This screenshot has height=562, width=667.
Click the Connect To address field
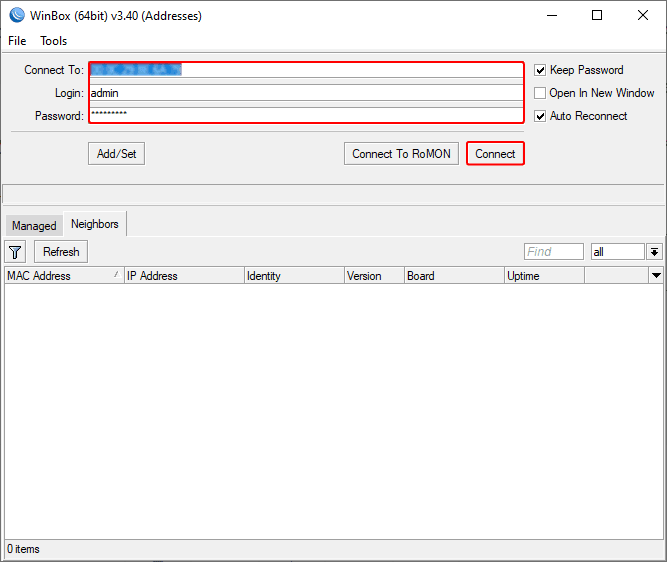(x=305, y=70)
